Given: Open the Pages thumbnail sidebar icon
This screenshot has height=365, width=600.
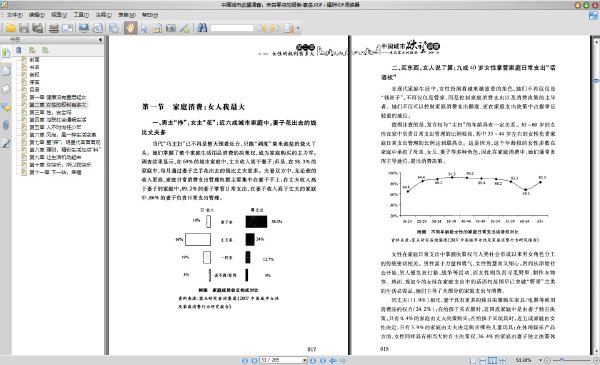Looking at the screenshot, I should point(6,70).
